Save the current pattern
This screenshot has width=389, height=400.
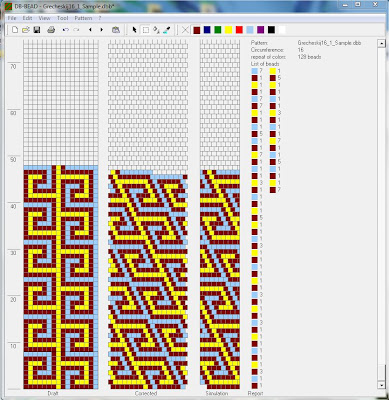(x=37, y=30)
